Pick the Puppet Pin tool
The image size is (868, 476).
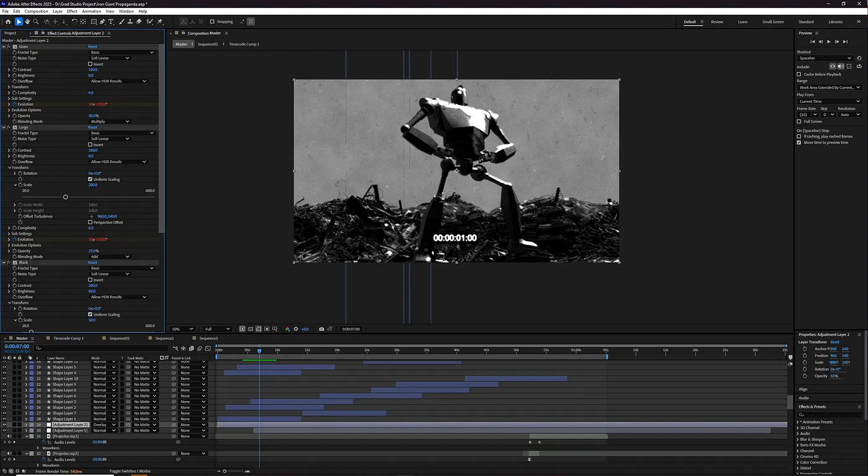[159, 22]
